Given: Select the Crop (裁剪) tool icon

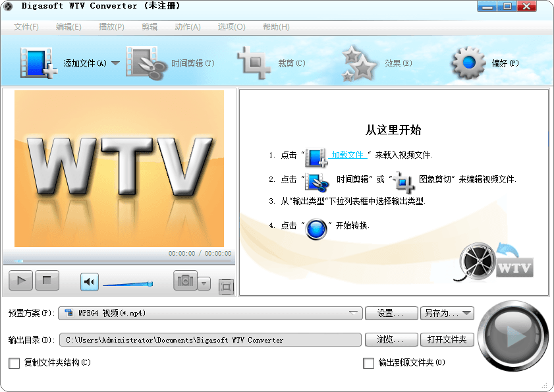Looking at the screenshot, I should pos(254,63).
